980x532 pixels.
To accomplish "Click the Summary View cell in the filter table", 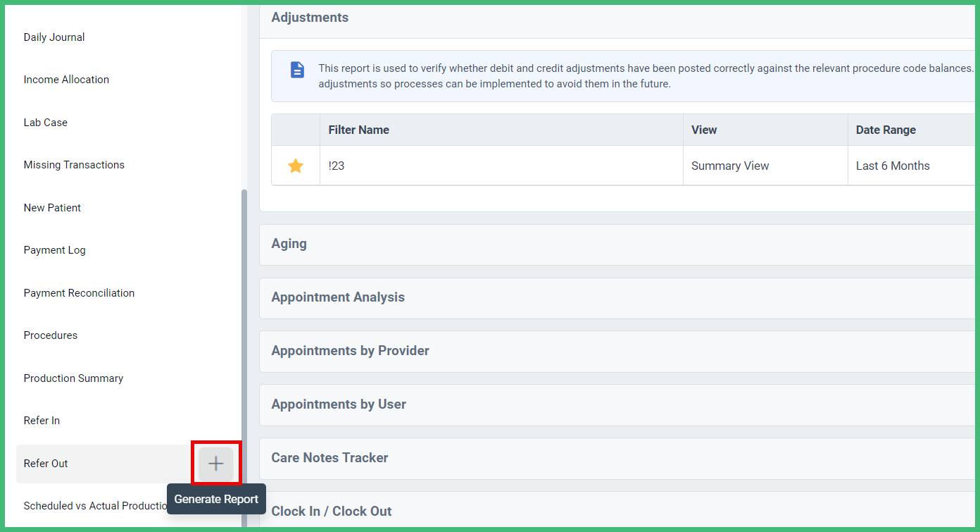I will (730, 165).
